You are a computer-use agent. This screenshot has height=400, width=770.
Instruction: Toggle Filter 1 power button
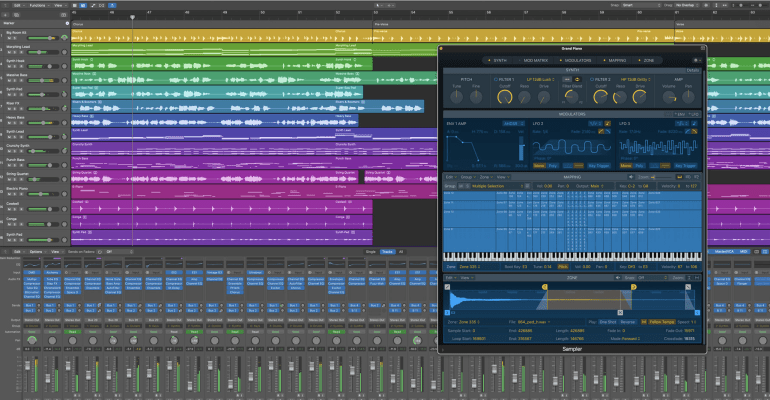[x=495, y=79]
